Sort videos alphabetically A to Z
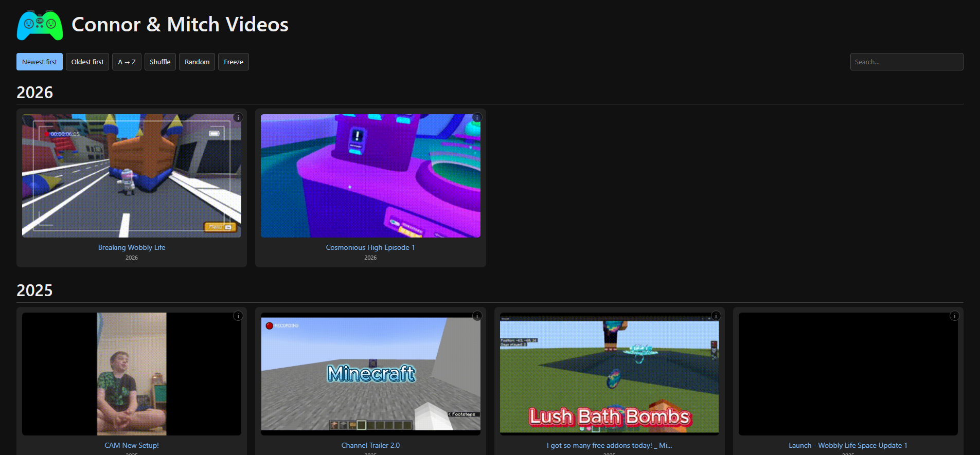Image resolution: width=980 pixels, height=455 pixels. 127,62
